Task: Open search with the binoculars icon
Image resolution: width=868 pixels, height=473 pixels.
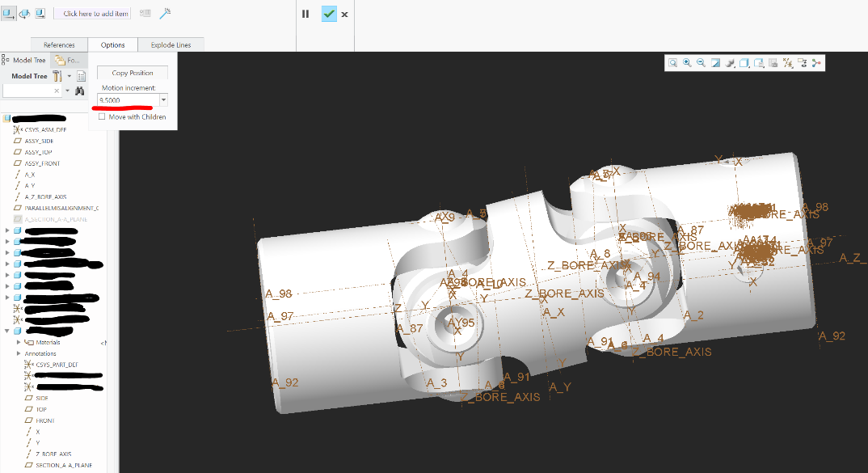Action: [x=79, y=91]
